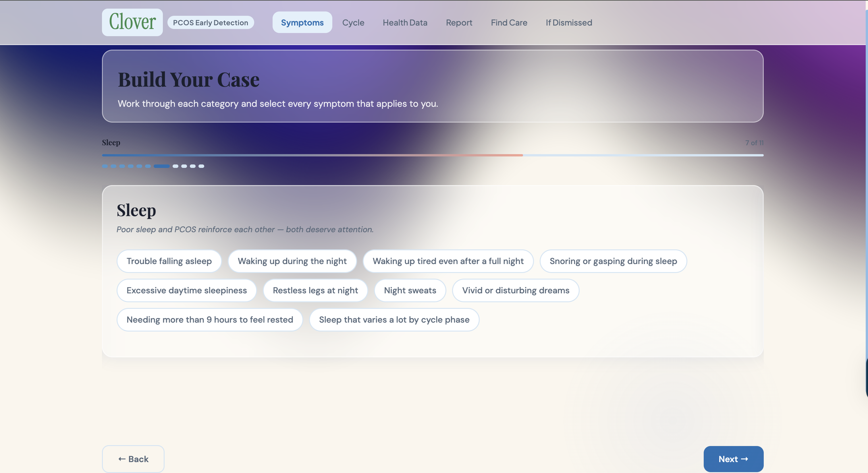868x473 pixels.
Task: Select Snoring or gasping during sleep
Action: point(613,261)
